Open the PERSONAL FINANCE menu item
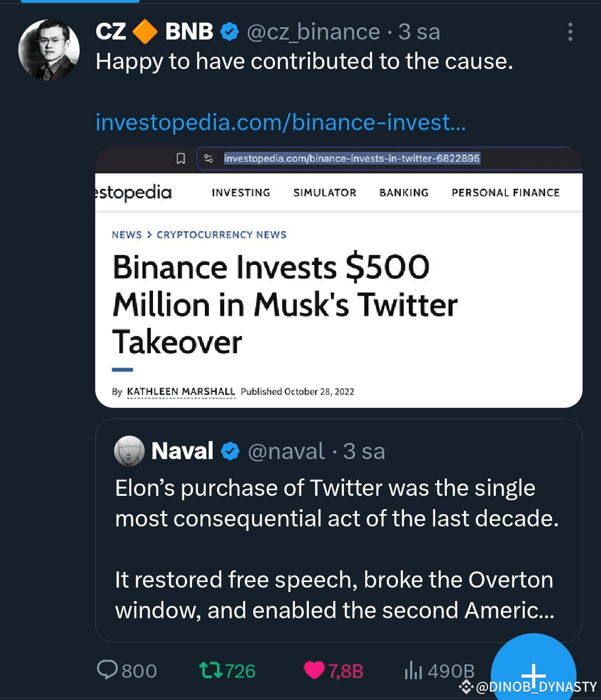Screen dimensions: 601x700 [x=505, y=193]
